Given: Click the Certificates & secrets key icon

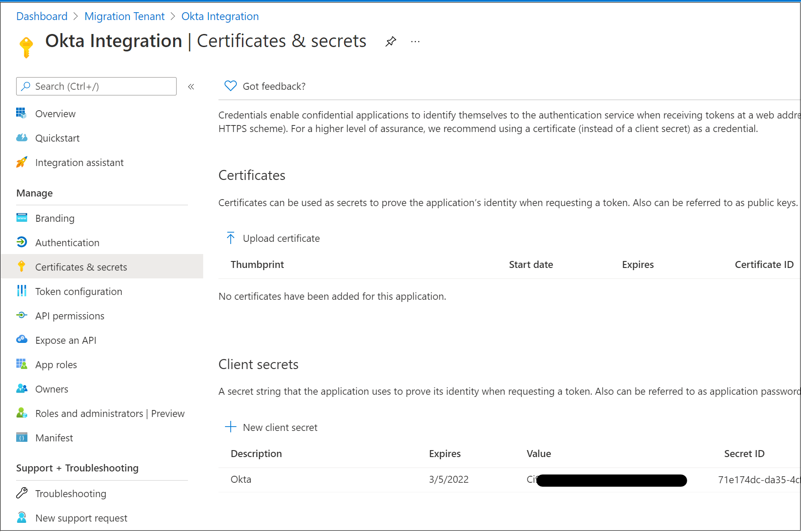Looking at the screenshot, I should [x=21, y=266].
